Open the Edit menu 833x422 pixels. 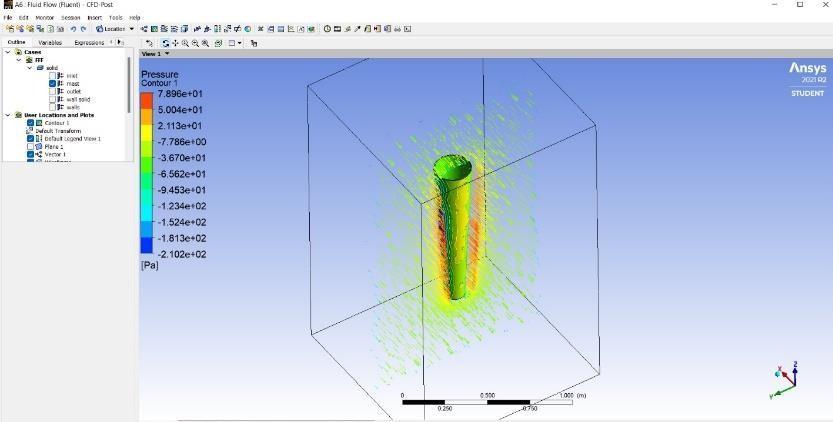point(24,18)
